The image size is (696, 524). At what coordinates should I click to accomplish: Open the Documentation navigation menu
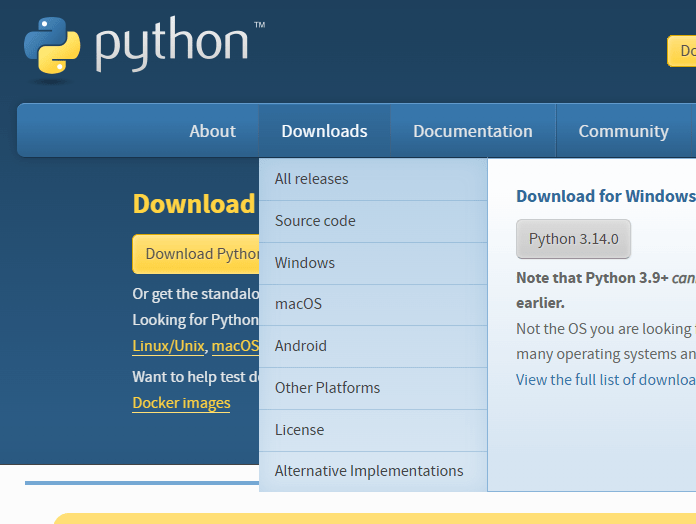[472, 131]
